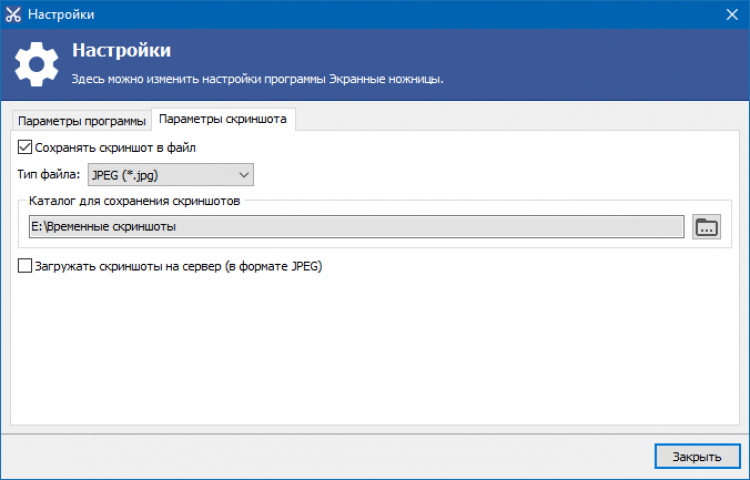Switch to the Параметры программы tab
Screen dimensions: 750x480
point(82,121)
